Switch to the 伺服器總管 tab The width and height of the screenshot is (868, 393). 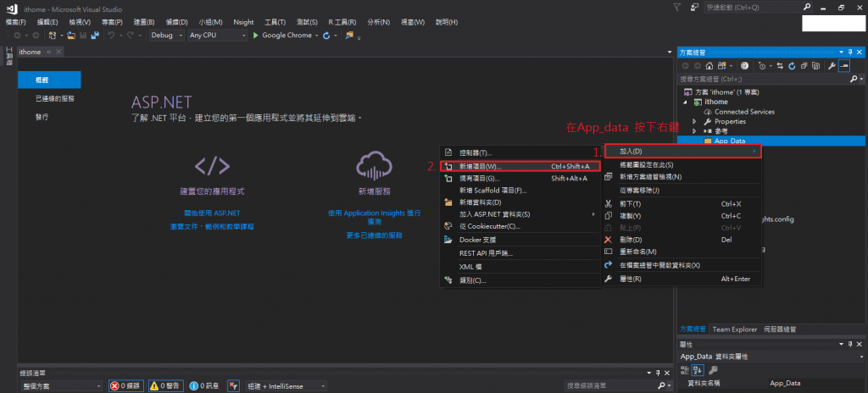[780, 329]
